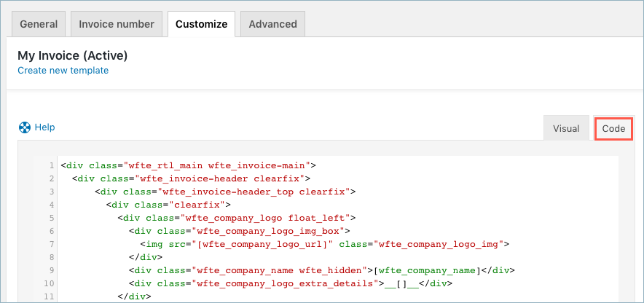
Task: Click code line 5 wfte_company_logo float_left
Action: pyautogui.click(x=237, y=218)
